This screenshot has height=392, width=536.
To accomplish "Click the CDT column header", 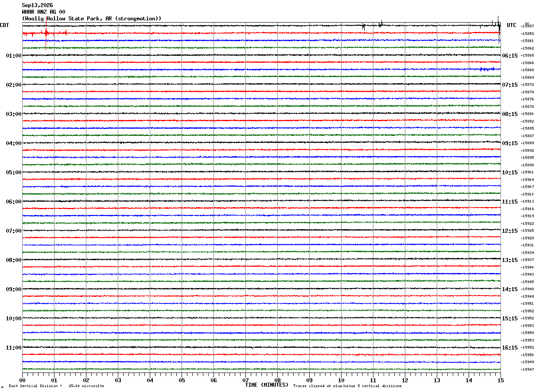I will 4,25.
